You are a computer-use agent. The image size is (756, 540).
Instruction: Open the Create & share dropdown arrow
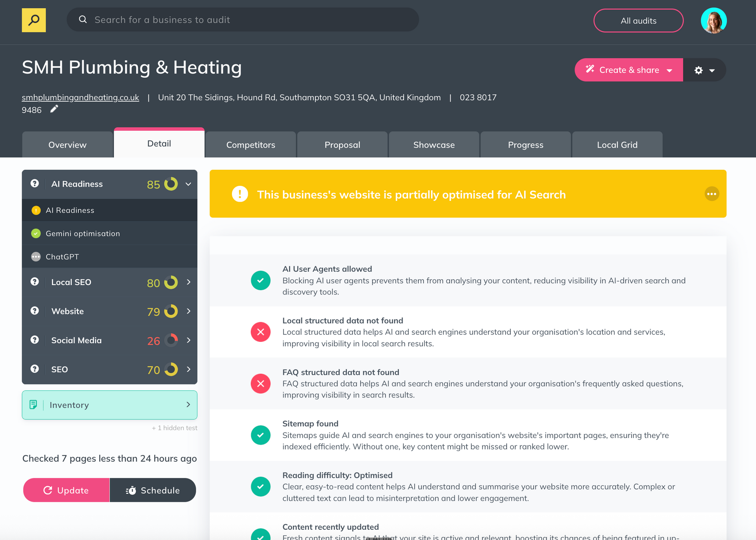(669, 70)
